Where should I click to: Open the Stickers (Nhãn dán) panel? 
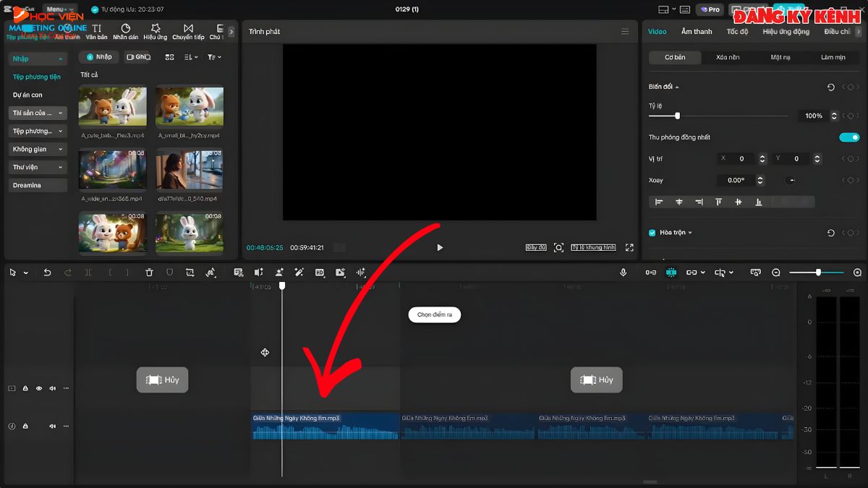[127, 30]
